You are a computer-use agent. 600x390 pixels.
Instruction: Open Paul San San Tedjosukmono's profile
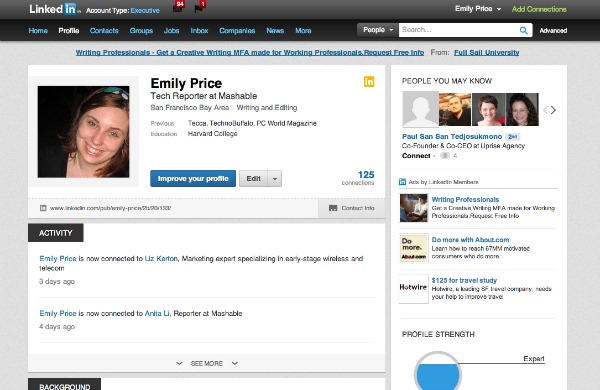pos(452,137)
